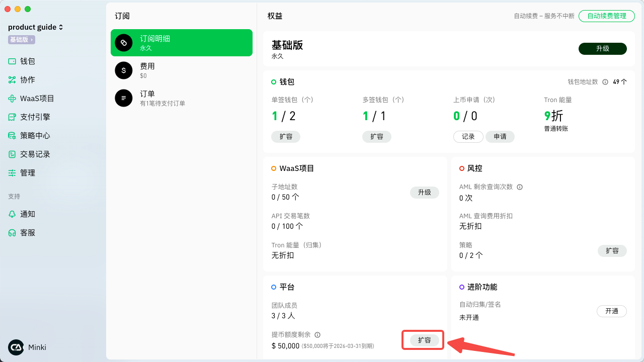Click the 客服 headset icon
The width and height of the screenshot is (644, 362).
(x=12, y=233)
